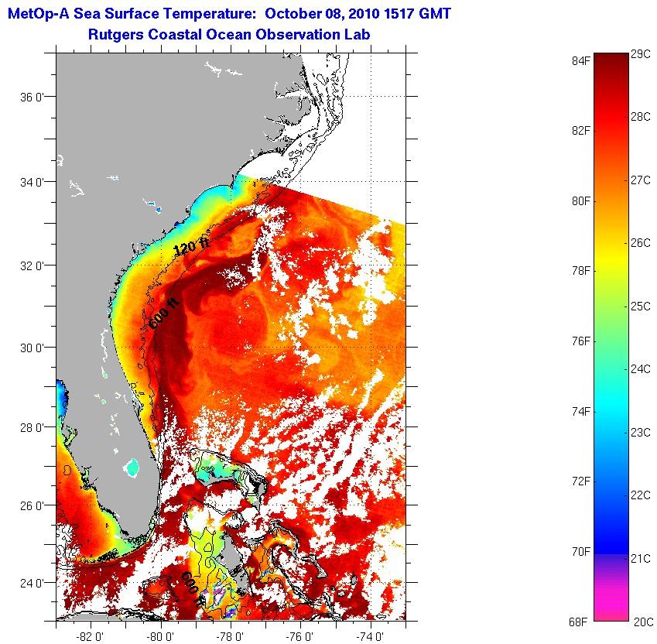Click the MetOp-A Sea Surface Temperature title line
The image size is (657, 644).
click(x=229, y=14)
